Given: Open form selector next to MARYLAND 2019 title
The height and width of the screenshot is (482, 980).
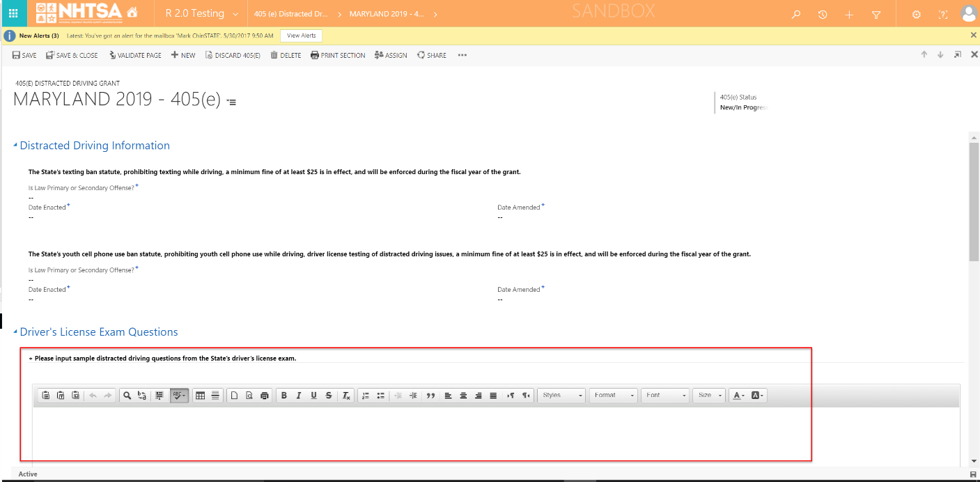Looking at the screenshot, I should click(231, 102).
